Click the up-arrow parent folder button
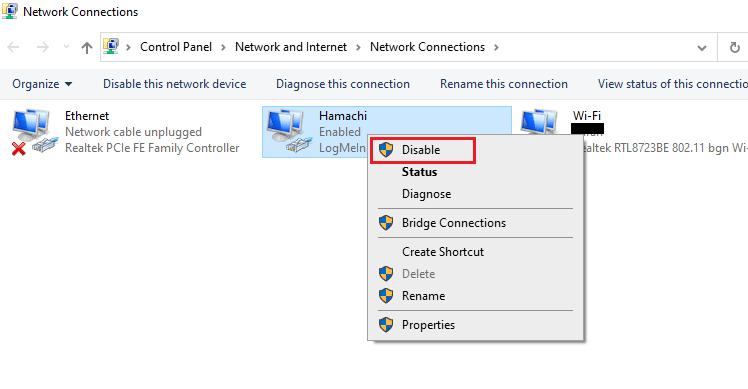The image size is (748, 389). coord(86,47)
